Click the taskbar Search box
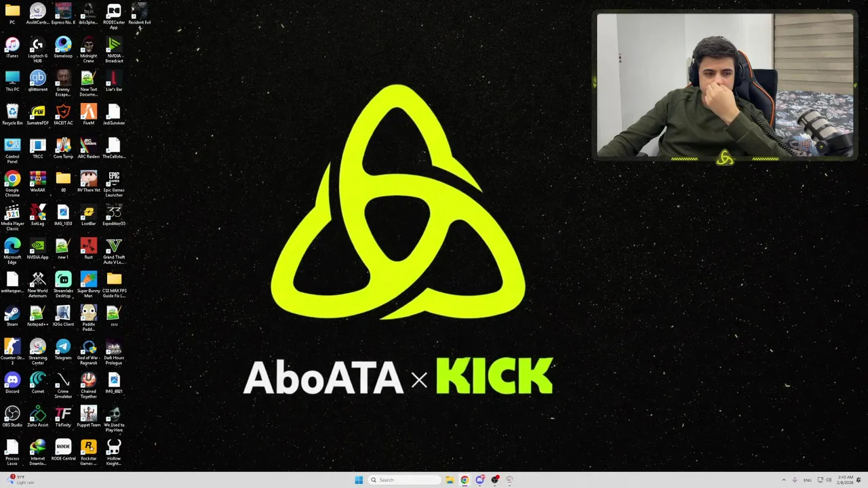The width and height of the screenshot is (868, 488). coord(405,480)
